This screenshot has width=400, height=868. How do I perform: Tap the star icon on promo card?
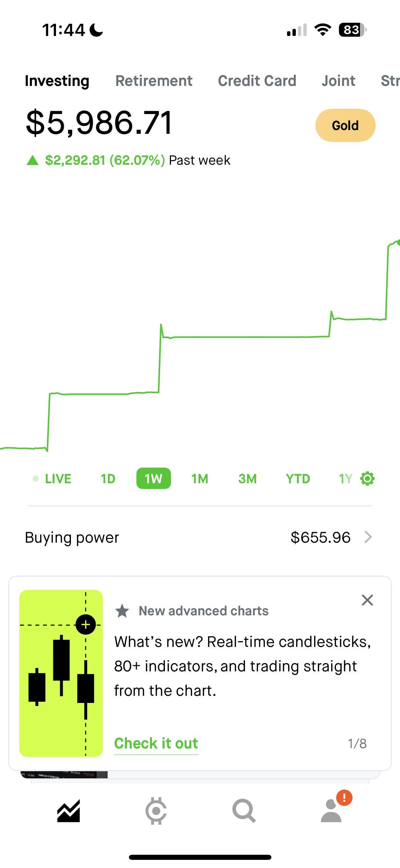[122, 611]
